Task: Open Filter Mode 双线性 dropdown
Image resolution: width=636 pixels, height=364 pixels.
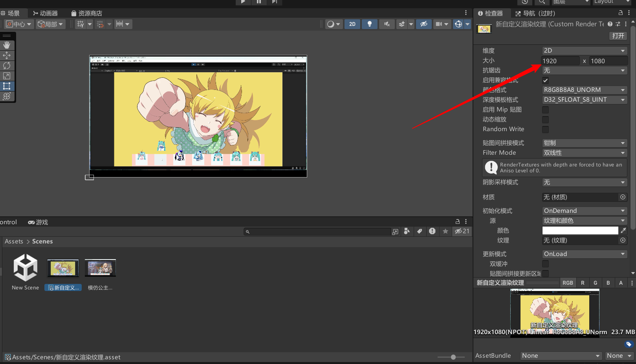Action: point(585,153)
